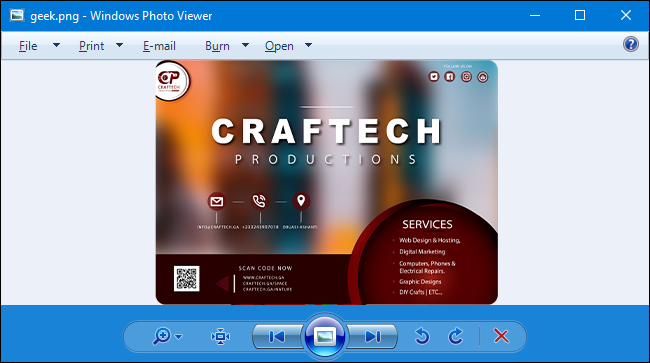650x363 pixels.
Task: Open the Open menu
Action: (x=279, y=46)
